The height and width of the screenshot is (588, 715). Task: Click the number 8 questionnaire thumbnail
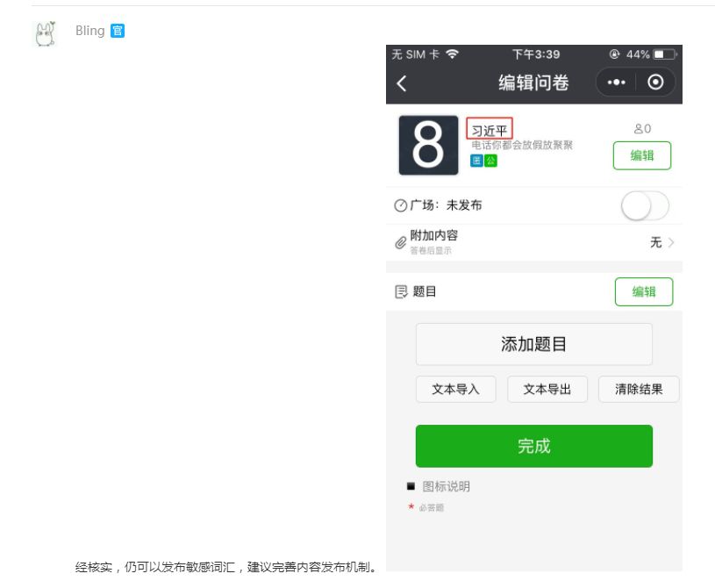point(428,145)
